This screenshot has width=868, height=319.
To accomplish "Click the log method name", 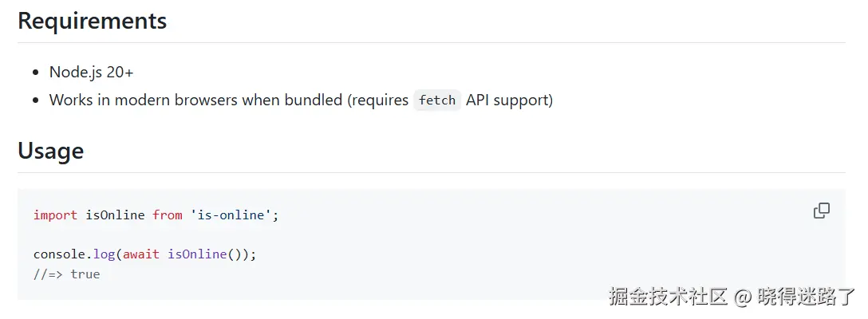I will point(104,254).
